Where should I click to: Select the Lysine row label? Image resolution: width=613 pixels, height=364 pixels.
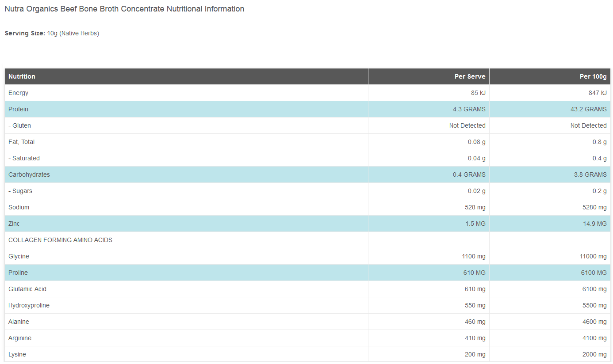coord(17,354)
